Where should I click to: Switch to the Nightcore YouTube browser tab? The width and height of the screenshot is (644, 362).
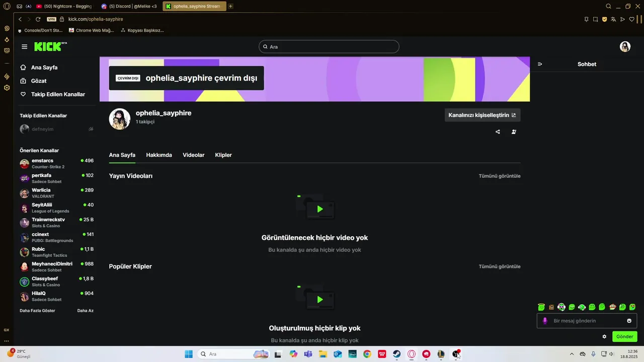64,7
